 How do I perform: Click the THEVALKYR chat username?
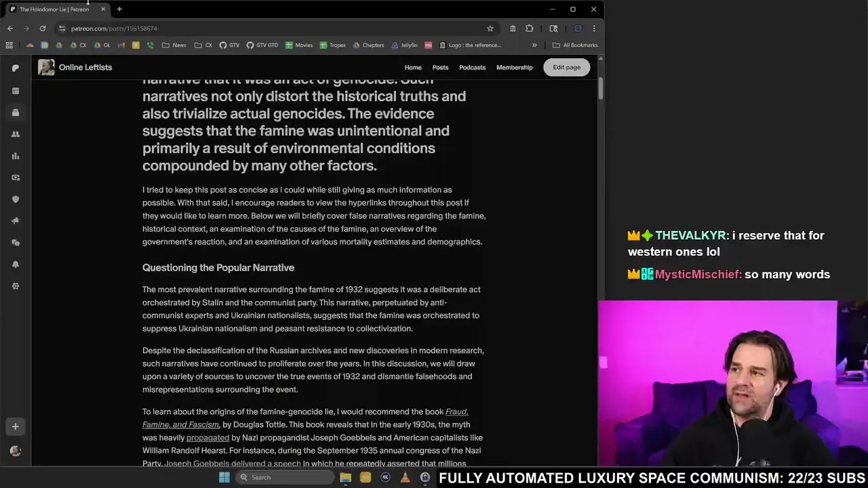(692, 236)
